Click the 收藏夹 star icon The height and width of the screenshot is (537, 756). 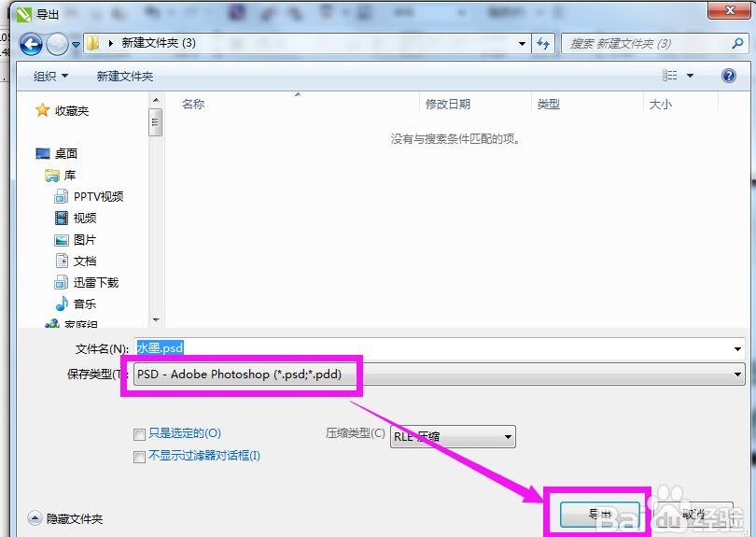point(42,110)
